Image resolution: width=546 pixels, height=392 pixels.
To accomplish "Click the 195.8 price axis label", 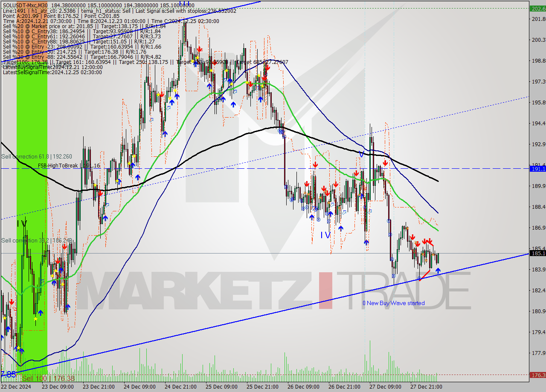I will coord(538,102).
